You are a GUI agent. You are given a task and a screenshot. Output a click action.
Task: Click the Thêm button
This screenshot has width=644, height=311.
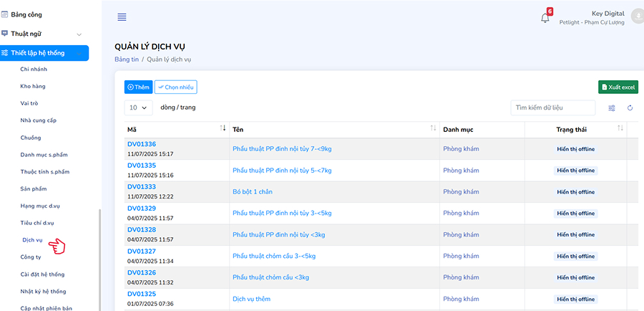tap(138, 87)
